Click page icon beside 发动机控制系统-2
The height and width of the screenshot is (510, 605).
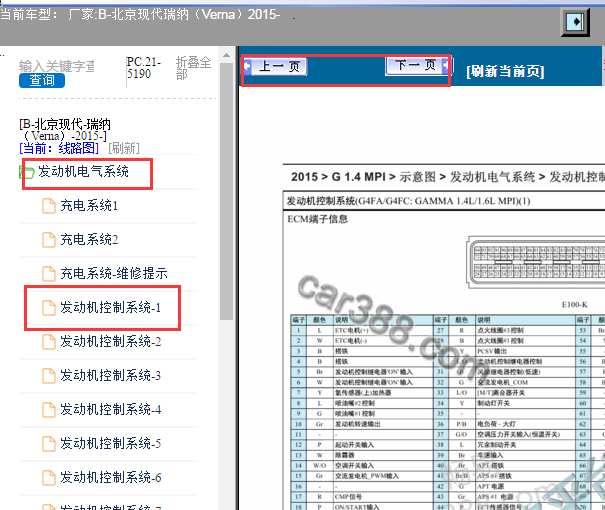pos(49,341)
